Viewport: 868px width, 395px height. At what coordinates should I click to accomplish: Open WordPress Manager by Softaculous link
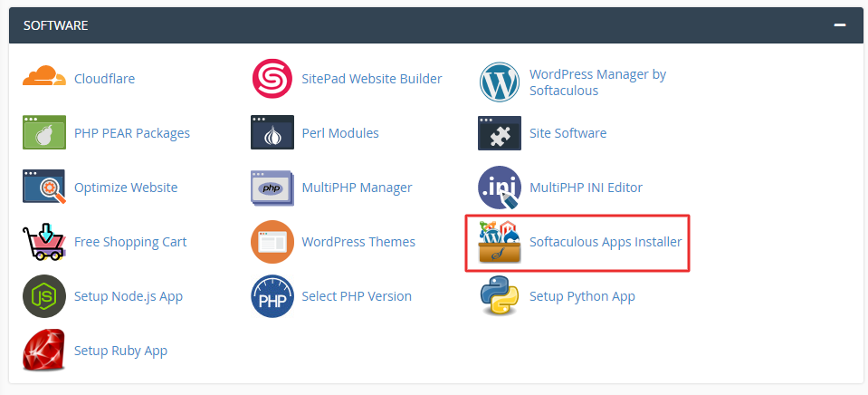click(598, 82)
